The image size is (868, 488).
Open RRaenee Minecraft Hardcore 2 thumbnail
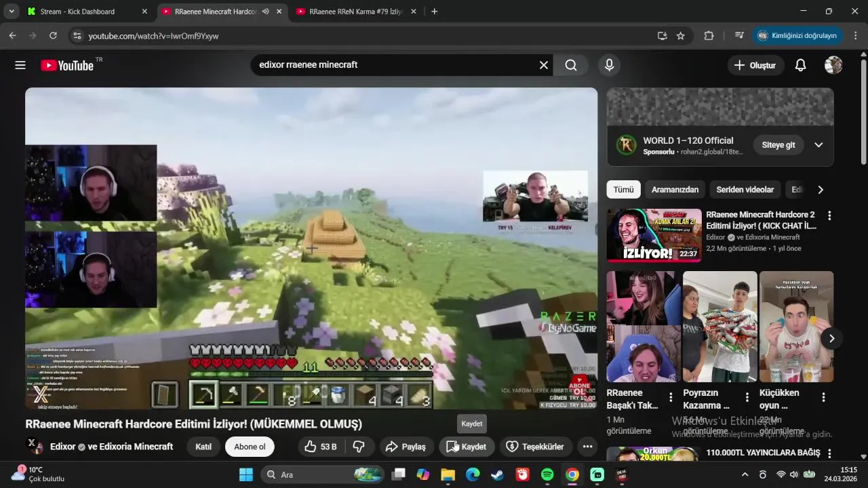(x=654, y=235)
